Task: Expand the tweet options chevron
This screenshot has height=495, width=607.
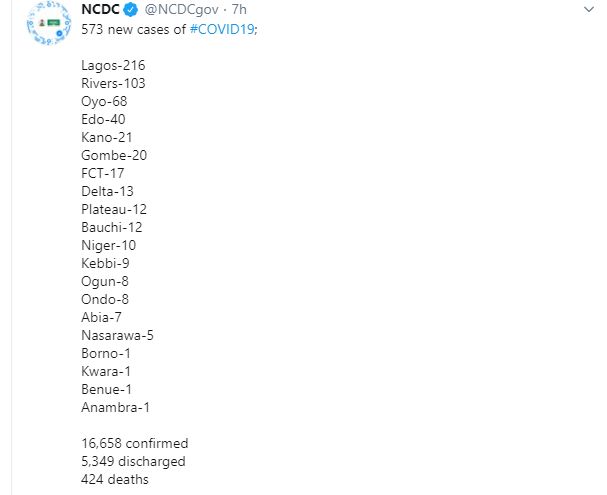Action: pyautogui.click(x=589, y=9)
